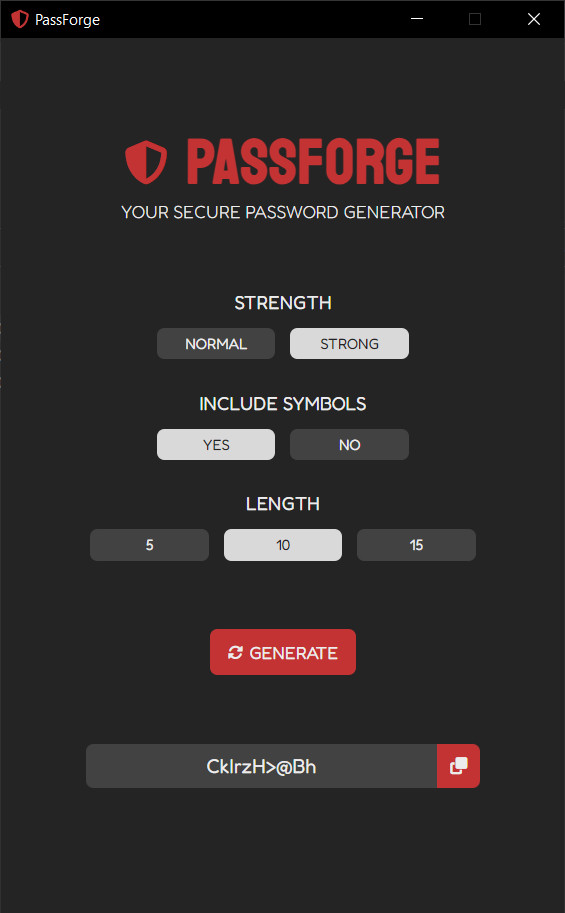Set password length to 10

point(283,545)
